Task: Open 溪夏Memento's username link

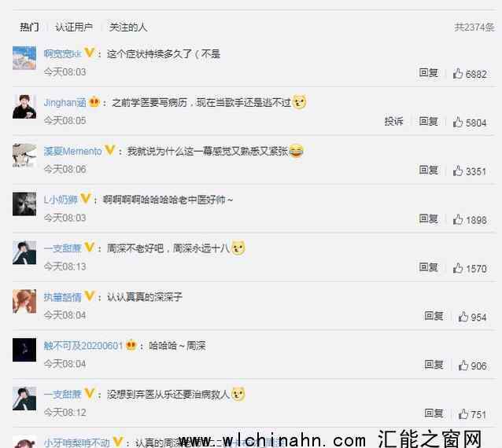Action: [x=72, y=151]
